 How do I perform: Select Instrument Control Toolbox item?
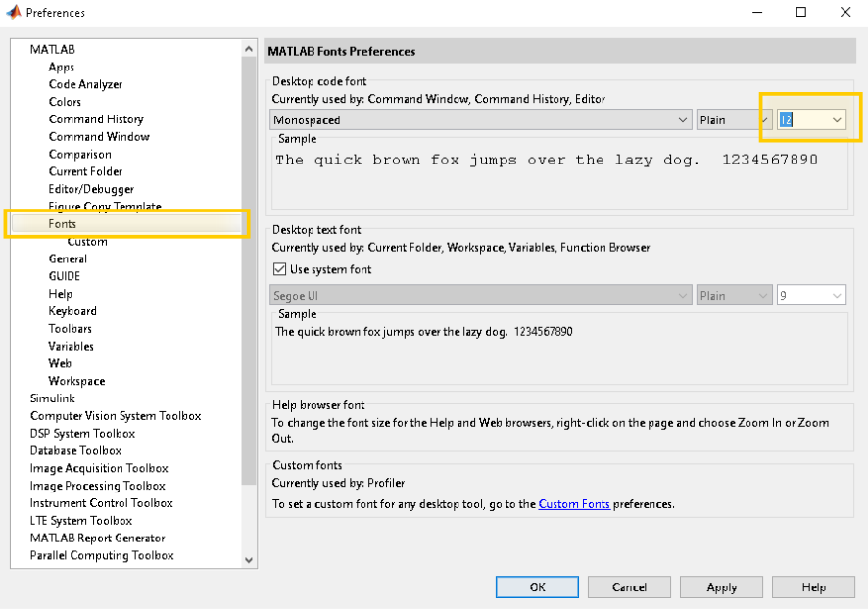[101, 503]
